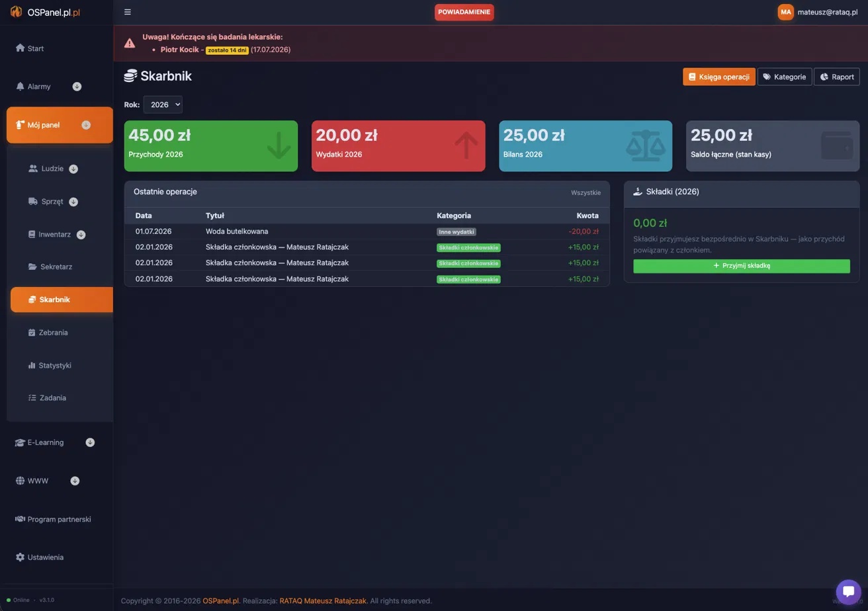The height and width of the screenshot is (611, 868).
Task: Click the Skarbnik coins icon in sidebar
Action: (32, 300)
